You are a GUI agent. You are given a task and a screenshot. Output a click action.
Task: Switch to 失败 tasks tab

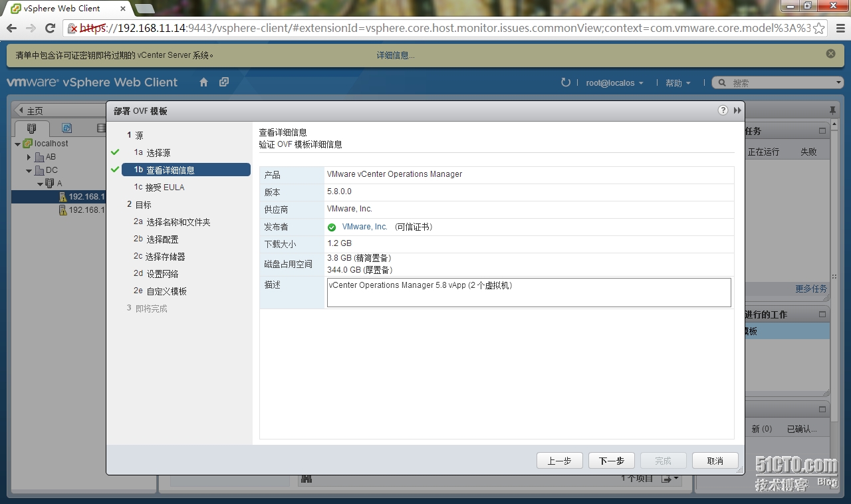click(808, 152)
